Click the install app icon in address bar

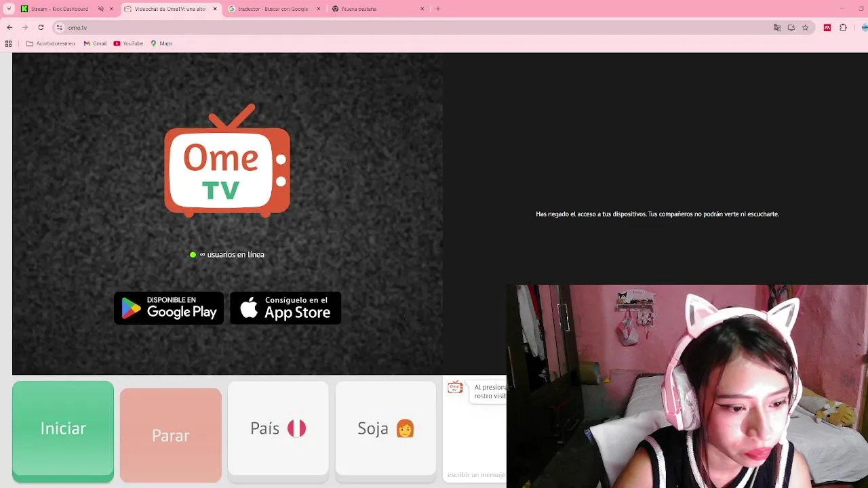tap(791, 28)
